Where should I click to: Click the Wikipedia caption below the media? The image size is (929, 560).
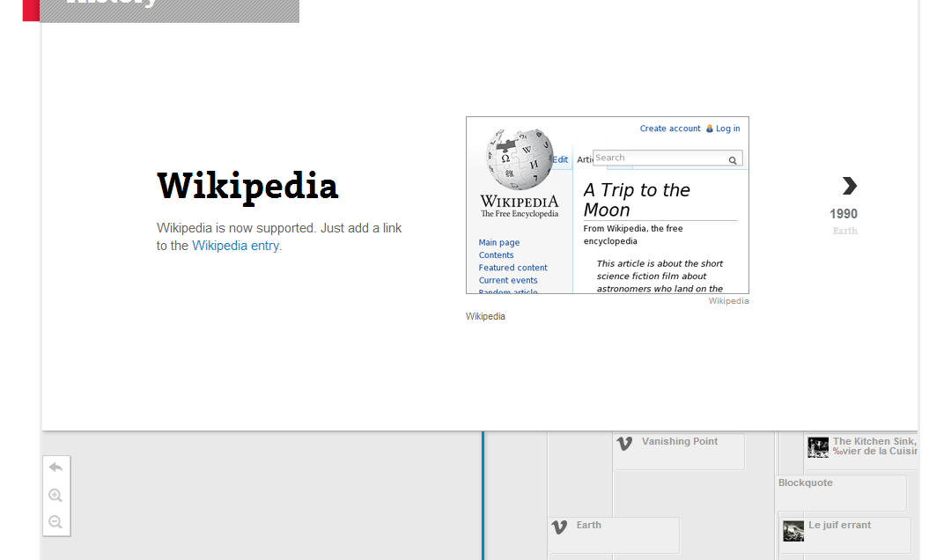[x=485, y=316]
